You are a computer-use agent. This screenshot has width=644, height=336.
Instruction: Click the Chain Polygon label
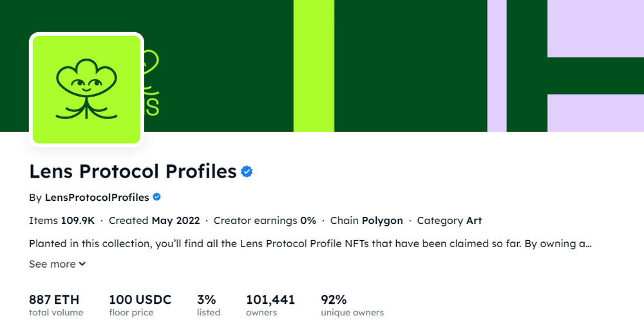coord(366,221)
